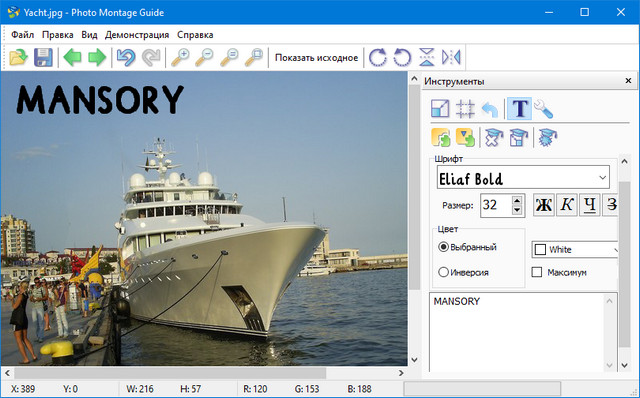
Task: Click the X: 389 status bar value
Action: tap(23, 389)
